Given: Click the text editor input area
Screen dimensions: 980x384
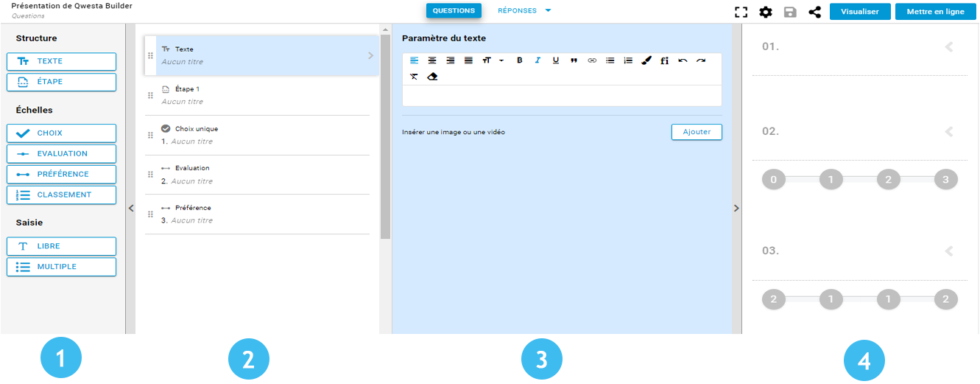Looking at the screenshot, I should pos(562,96).
